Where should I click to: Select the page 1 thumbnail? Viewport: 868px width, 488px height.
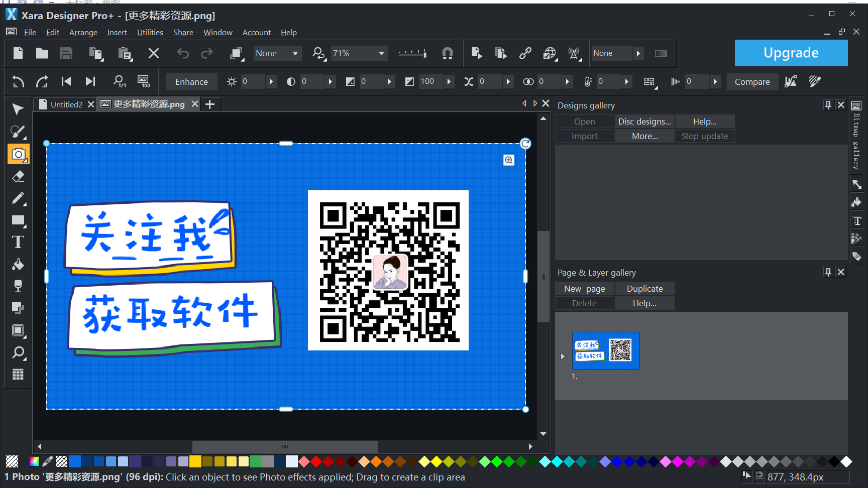(x=606, y=350)
